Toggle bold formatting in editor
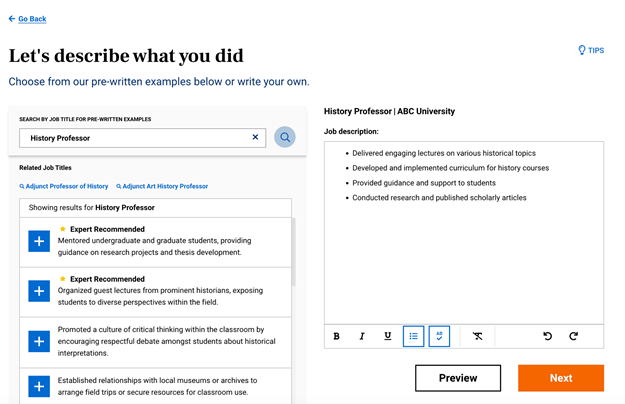This screenshot has height=404, width=625. click(337, 337)
